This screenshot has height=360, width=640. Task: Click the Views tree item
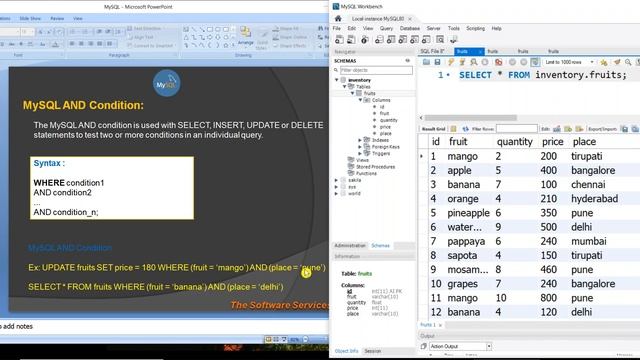coord(362,160)
